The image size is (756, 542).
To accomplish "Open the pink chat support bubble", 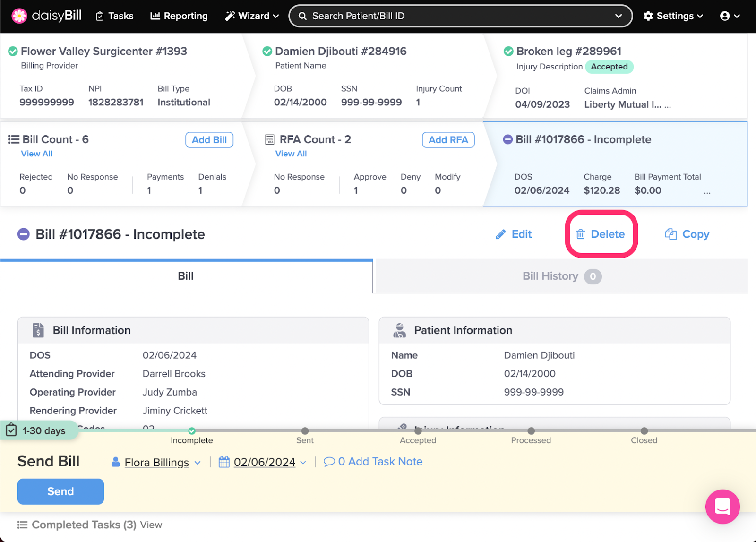I will pyautogui.click(x=722, y=507).
